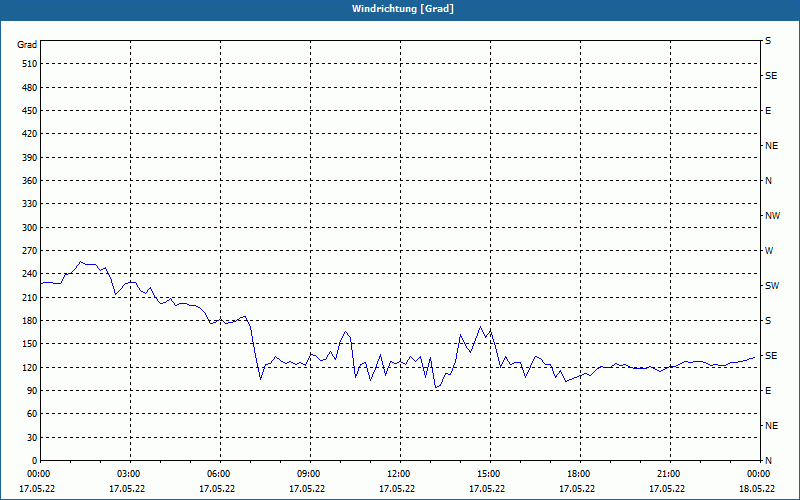
Task: Click the N compass label at 360 Grad
Action: (768, 181)
